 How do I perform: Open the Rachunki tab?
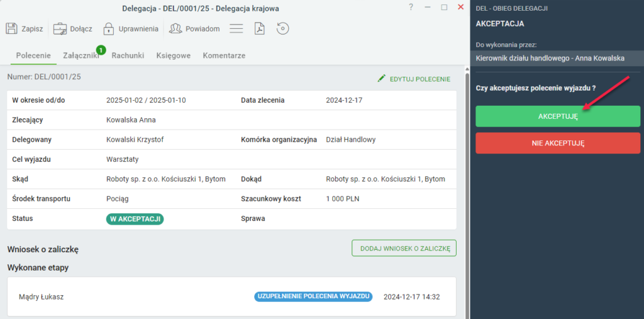(128, 55)
